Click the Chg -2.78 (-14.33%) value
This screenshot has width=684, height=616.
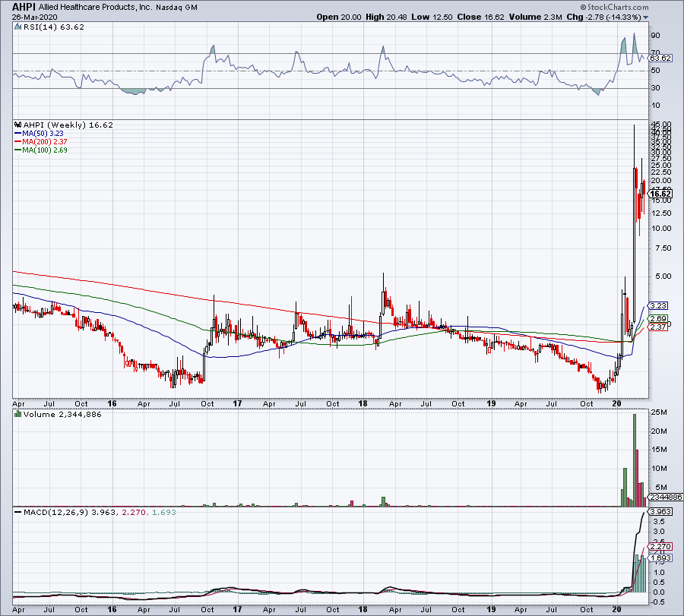603,17
